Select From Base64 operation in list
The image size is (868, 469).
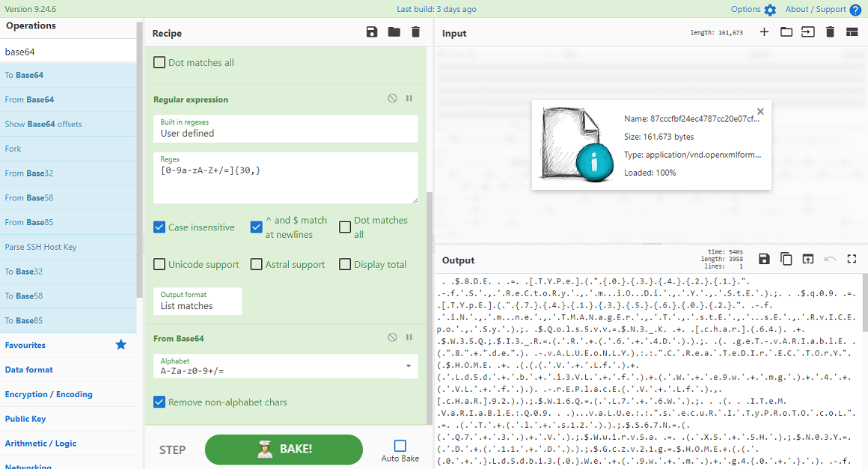pos(68,99)
